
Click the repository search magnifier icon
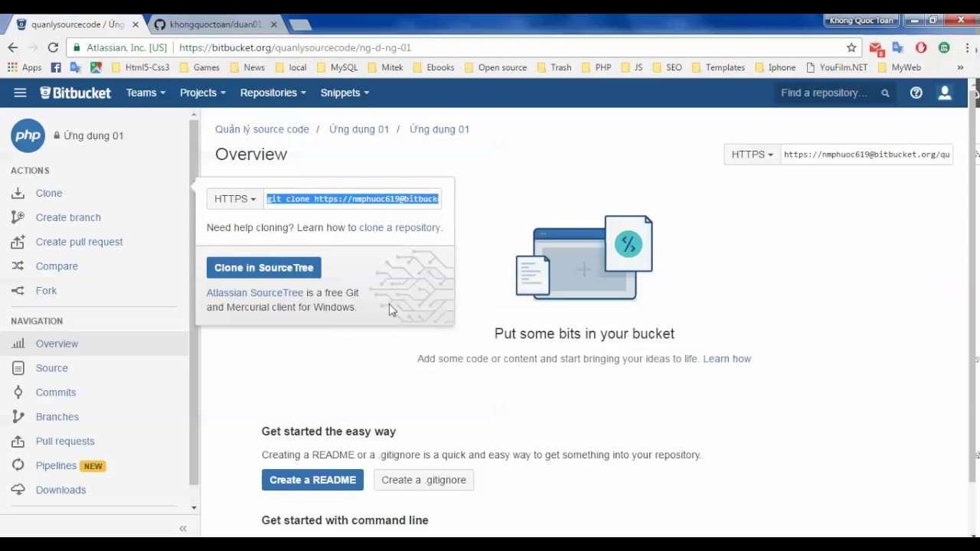point(885,93)
